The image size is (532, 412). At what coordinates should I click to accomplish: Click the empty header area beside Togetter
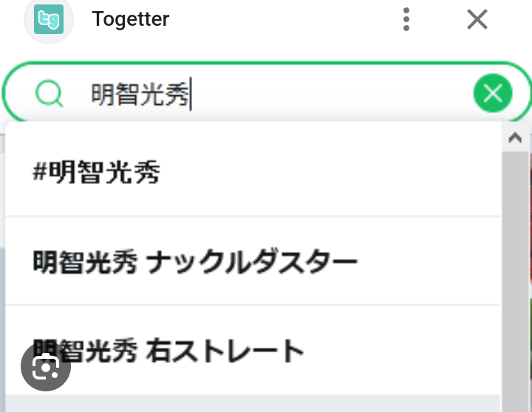pyautogui.click(x=281, y=19)
